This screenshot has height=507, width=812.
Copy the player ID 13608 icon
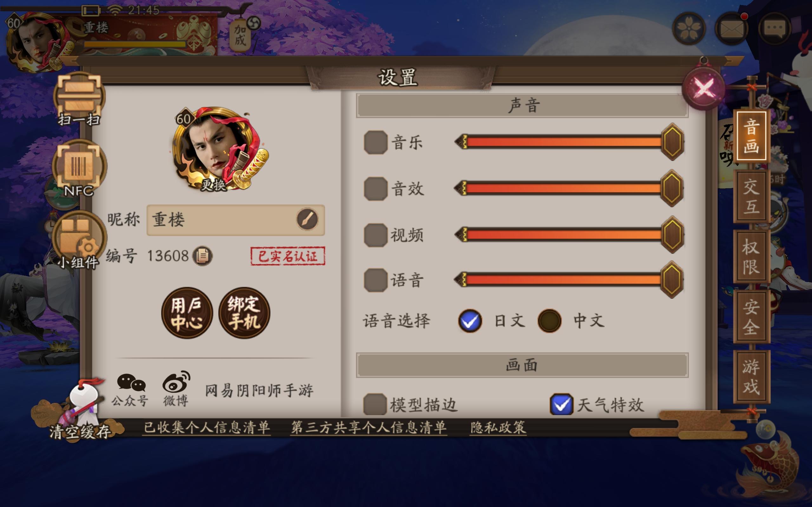pos(202,256)
